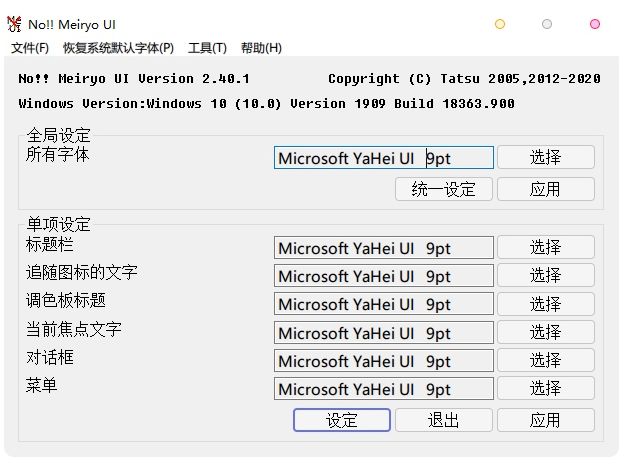This screenshot has width=639, height=476.
Task: Click the No!! Meiryo UI app icon
Action: click(14, 24)
